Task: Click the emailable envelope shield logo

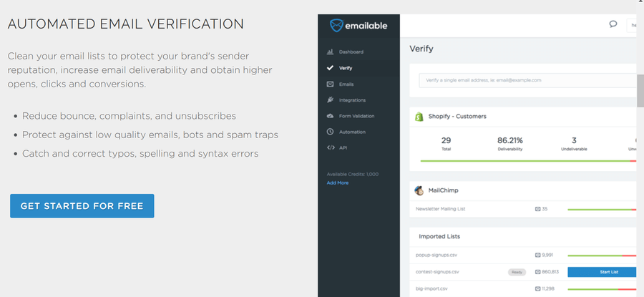Action: pyautogui.click(x=336, y=26)
